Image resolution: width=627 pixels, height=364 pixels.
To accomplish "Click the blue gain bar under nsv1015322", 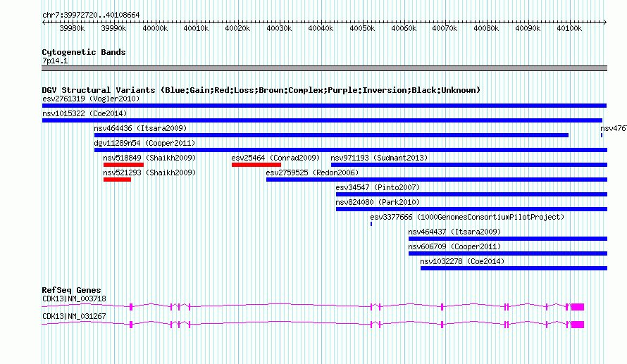I will point(322,120).
